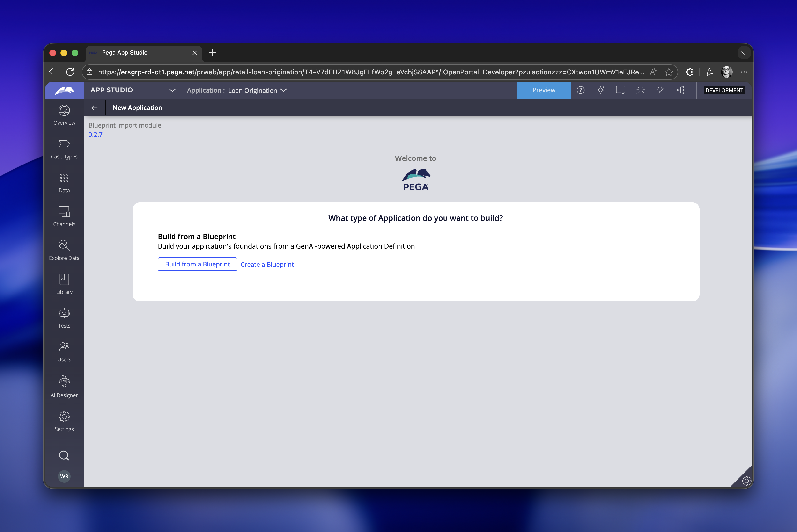The image size is (797, 532).
Task: Open the Create a Blueprint link
Action: pos(267,265)
